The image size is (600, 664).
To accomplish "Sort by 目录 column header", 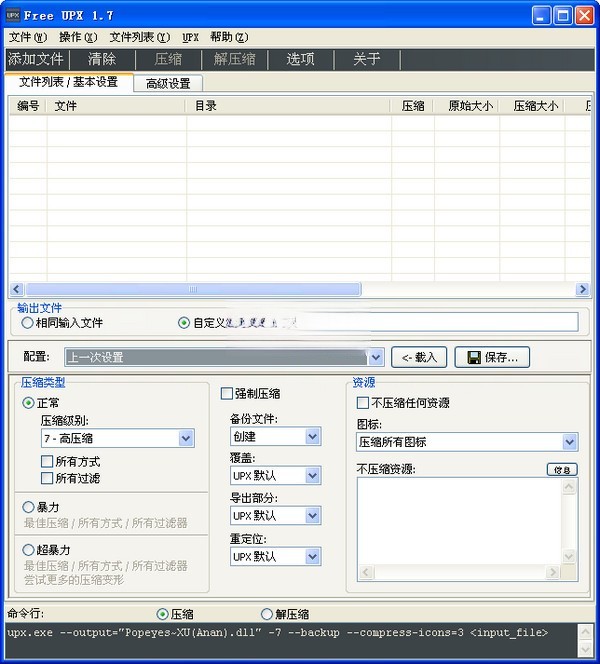I will click(x=288, y=106).
